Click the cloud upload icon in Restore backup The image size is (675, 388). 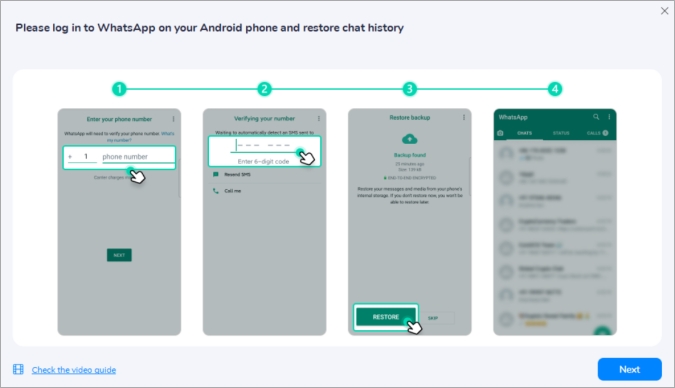409,139
